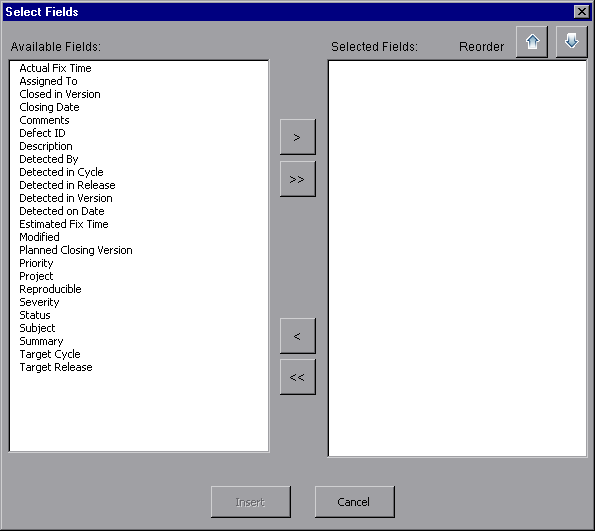
Task: Pick the Defect ID field
Action: pyautogui.click(x=42, y=133)
